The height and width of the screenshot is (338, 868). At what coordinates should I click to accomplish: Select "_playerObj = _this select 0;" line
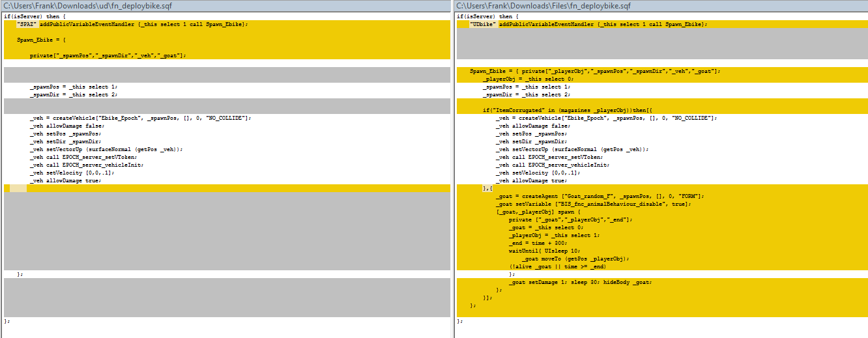coord(527,79)
